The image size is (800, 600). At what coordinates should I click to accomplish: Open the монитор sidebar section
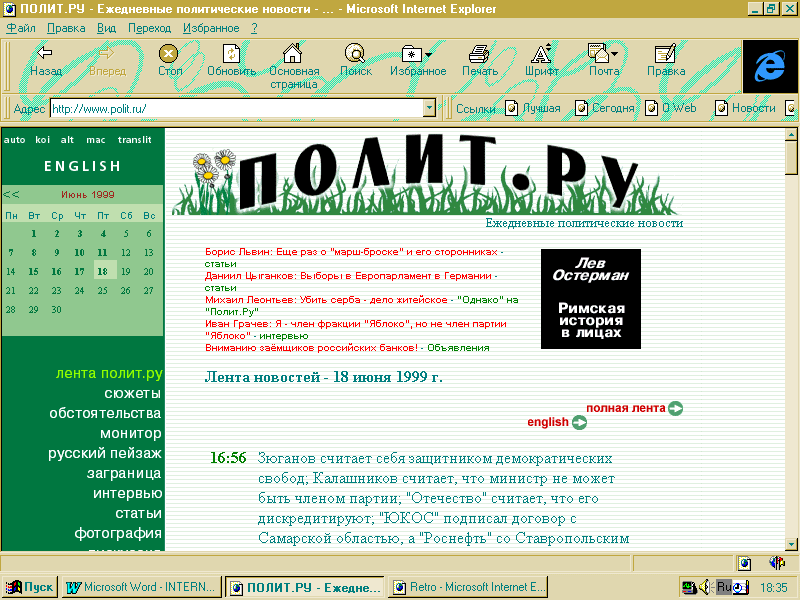[x=131, y=433]
